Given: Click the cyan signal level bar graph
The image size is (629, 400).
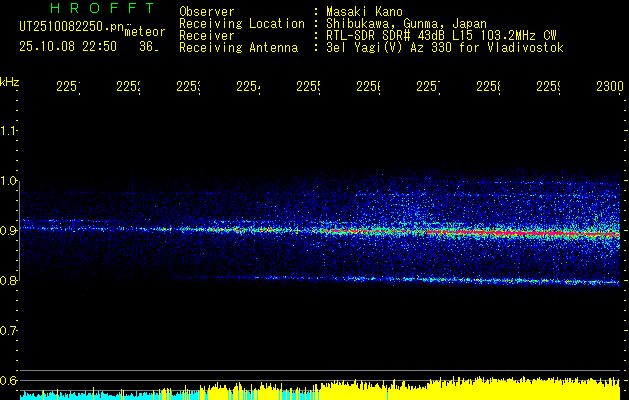Looking at the screenshot, I should (x=88, y=395).
